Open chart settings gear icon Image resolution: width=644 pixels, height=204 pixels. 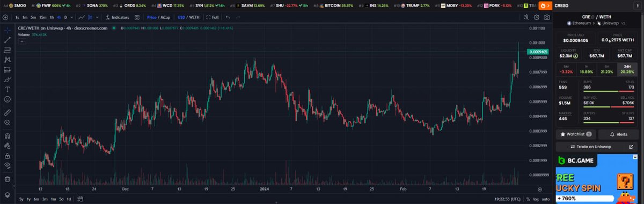(x=537, y=17)
